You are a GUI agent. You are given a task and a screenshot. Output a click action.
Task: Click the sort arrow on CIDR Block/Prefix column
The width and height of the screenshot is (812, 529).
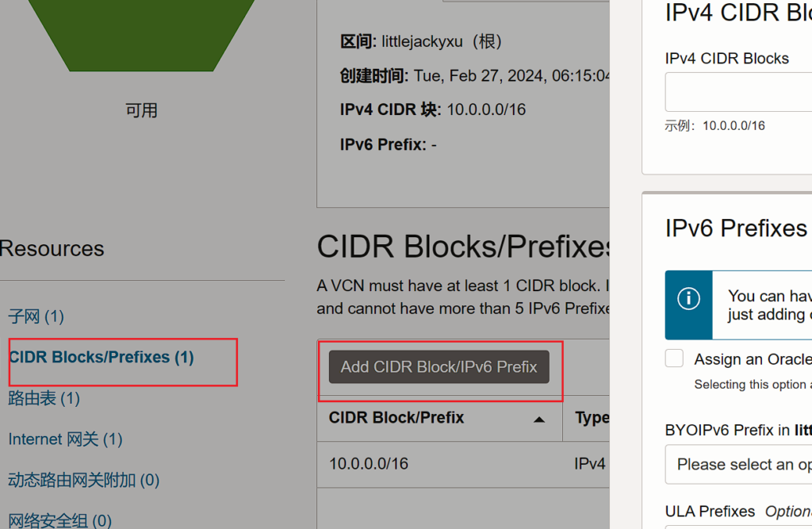539,419
